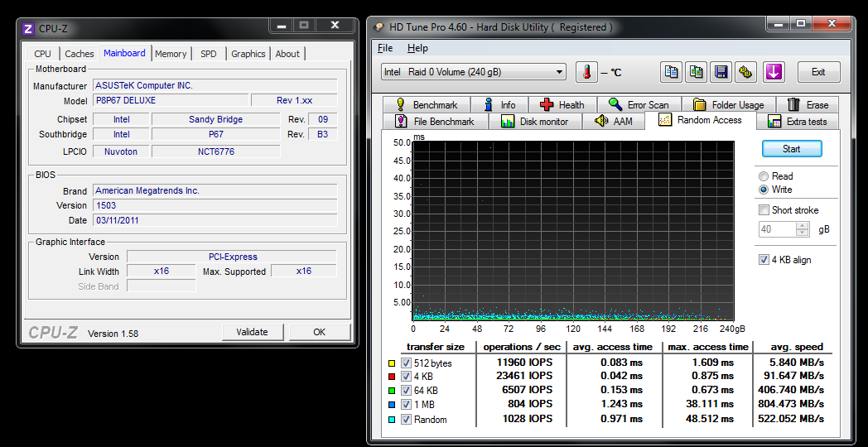Click Validate in CPU-Z
This screenshot has height=447, width=868.
(252, 332)
